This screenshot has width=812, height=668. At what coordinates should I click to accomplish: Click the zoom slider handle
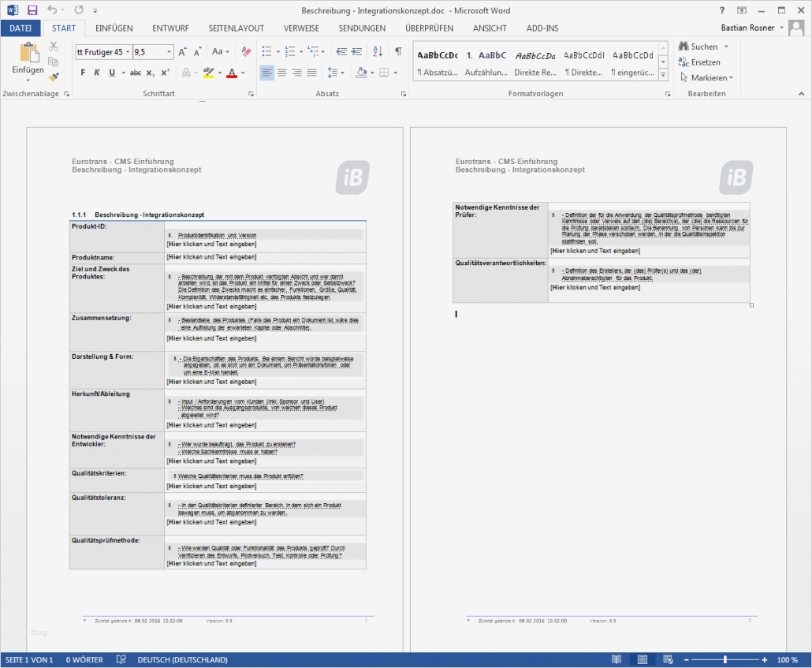click(x=725, y=659)
